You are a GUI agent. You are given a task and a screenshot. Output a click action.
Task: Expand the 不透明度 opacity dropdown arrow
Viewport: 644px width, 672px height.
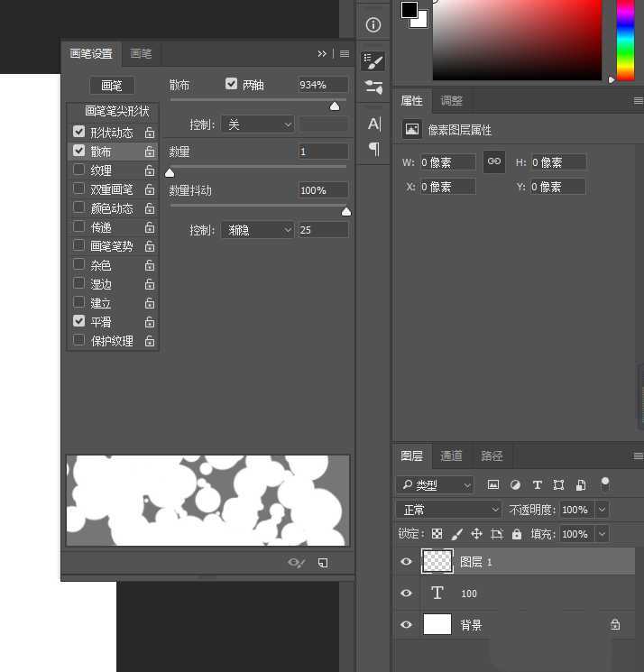[x=602, y=510]
